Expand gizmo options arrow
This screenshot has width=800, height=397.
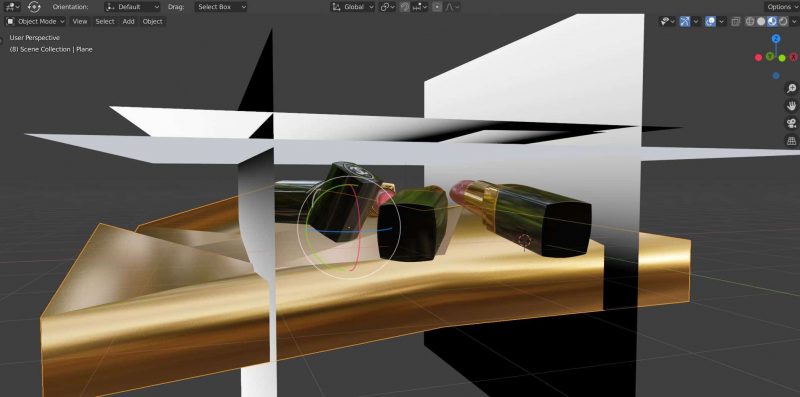(696, 21)
